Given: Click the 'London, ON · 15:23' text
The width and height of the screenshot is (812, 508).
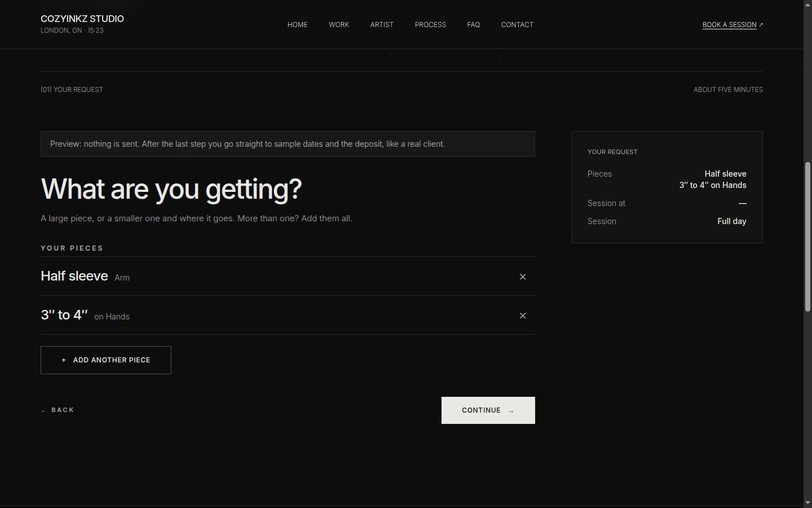Looking at the screenshot, I should tap(72, 30).
